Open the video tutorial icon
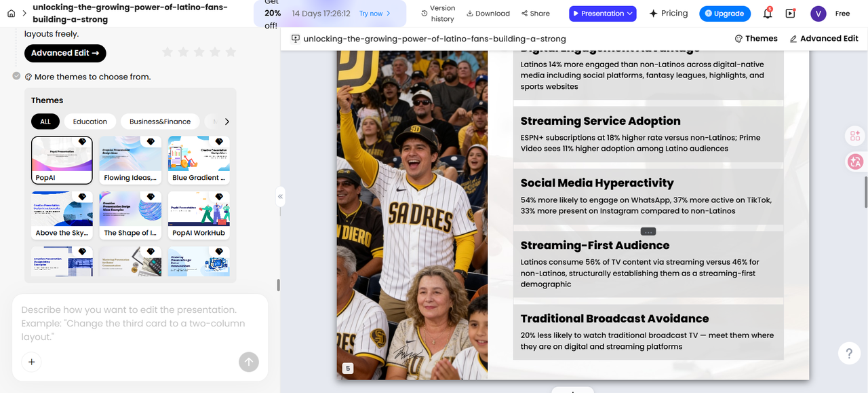This screenshot has width=868, height=393. [791, 14]
